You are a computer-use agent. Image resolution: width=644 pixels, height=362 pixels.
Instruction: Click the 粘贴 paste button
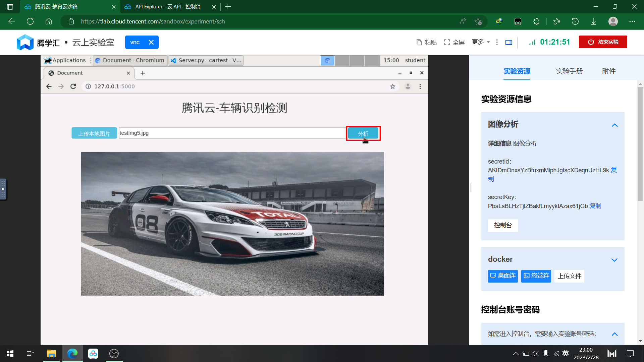coord(427,42)
